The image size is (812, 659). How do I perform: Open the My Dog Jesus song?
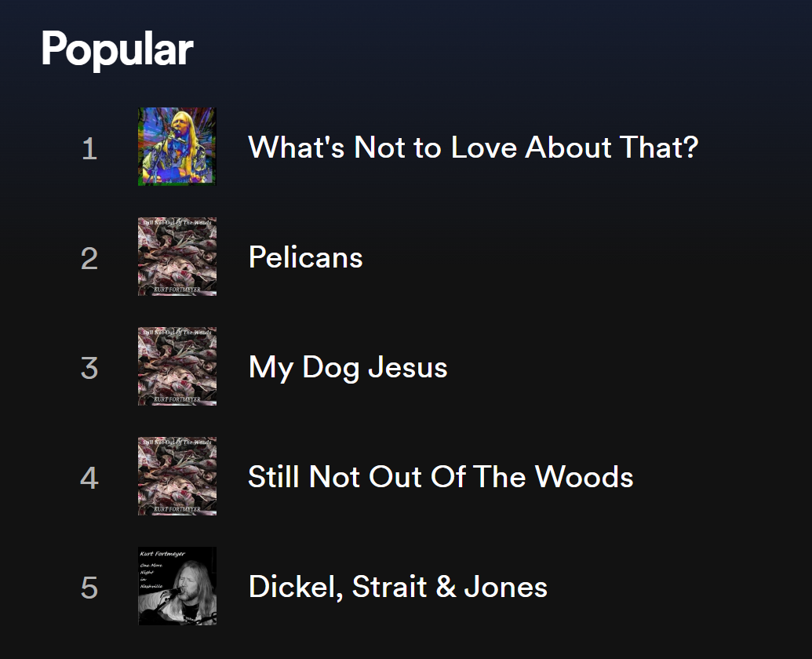[348, 367]
